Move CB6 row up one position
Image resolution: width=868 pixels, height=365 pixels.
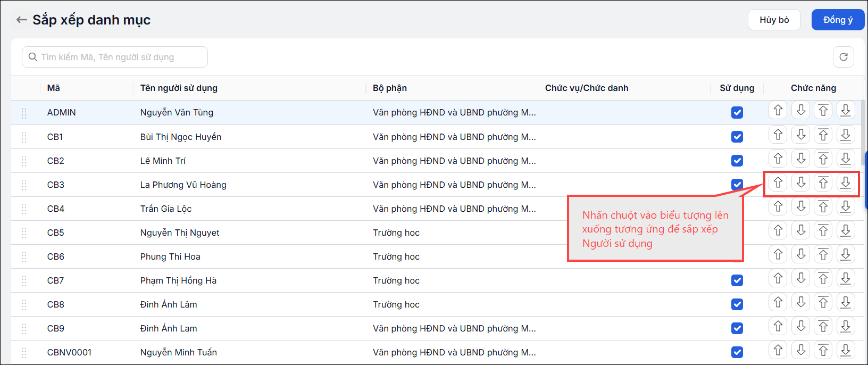[778, 254]
